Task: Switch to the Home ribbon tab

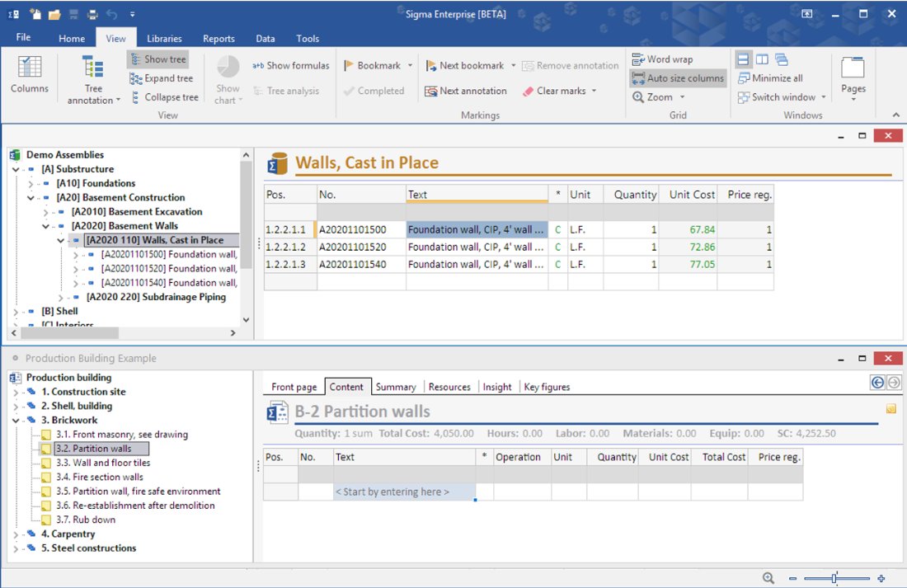Action: click(72, 38)
